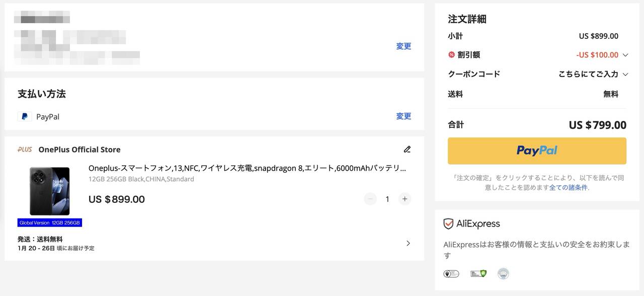This screenshot has height=296, width=644.
Task: Click the edit pencil icon for the store order
Action: (x=407, y=150)
